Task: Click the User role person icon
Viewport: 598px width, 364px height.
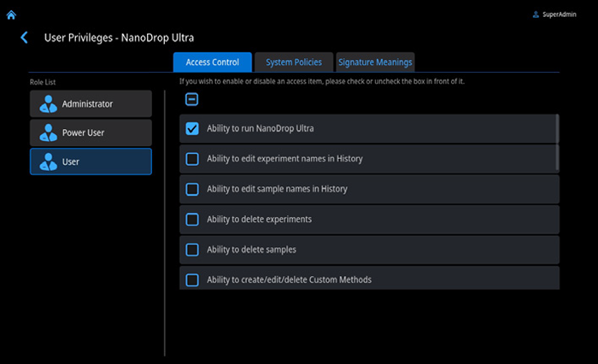Action: coord(49,161)
